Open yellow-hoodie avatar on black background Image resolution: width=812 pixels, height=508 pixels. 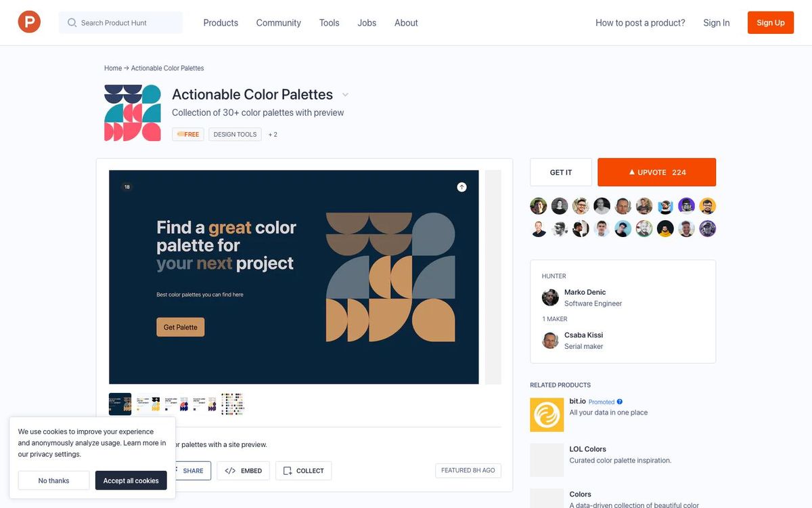click(665, 228)
